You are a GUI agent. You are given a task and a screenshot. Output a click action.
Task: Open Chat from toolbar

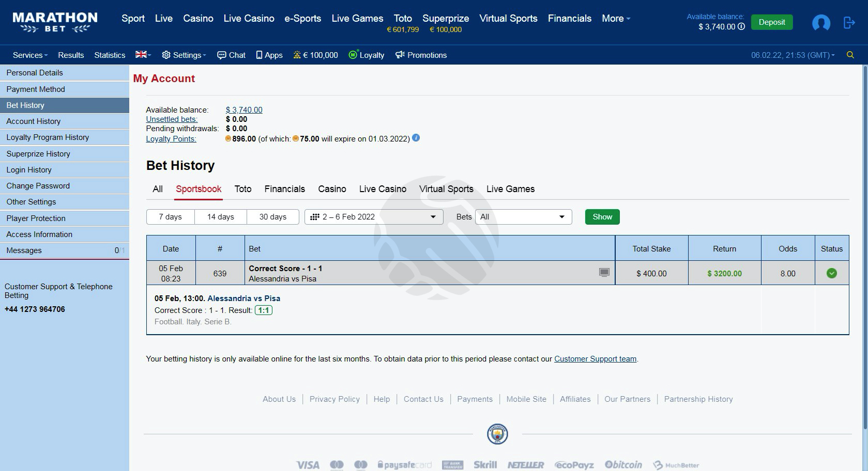tap(231, 55)
